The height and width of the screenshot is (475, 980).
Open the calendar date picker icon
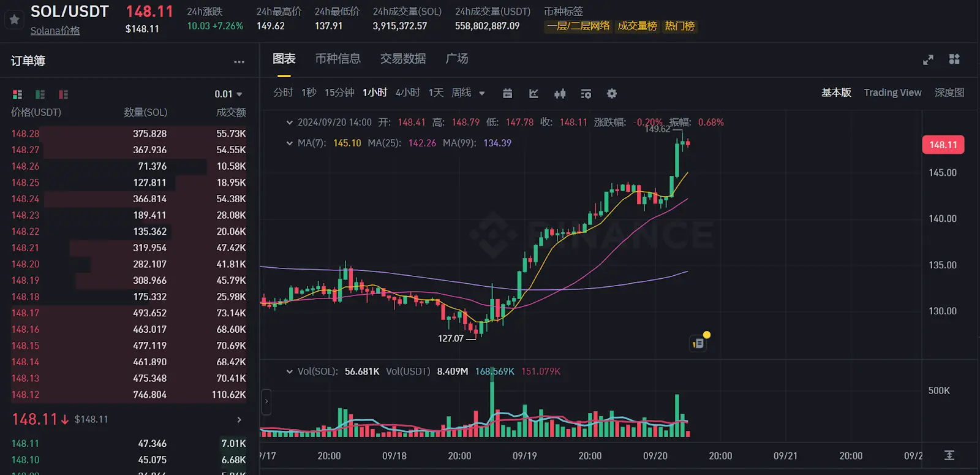click(507, 94)
